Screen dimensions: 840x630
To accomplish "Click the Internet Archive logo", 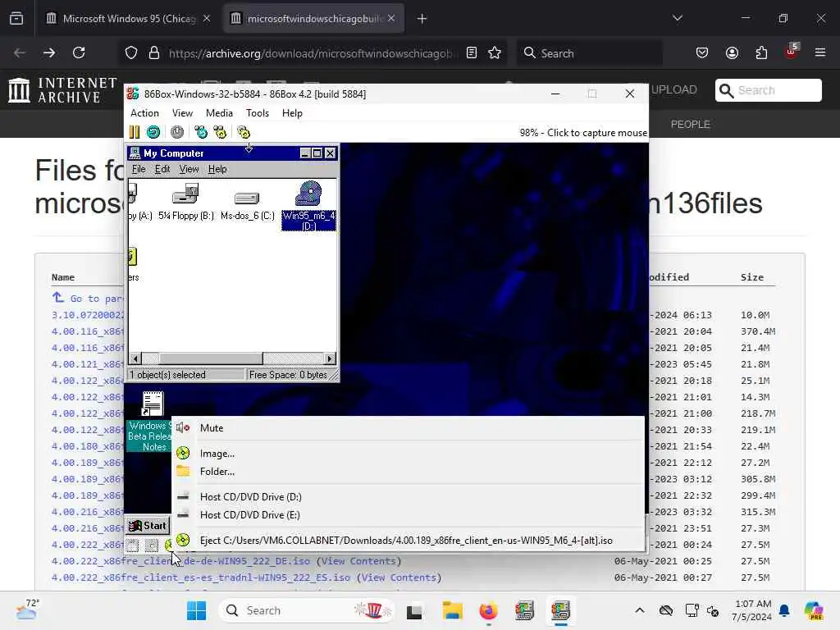I will pyautogui.click(x=62, y=90).
